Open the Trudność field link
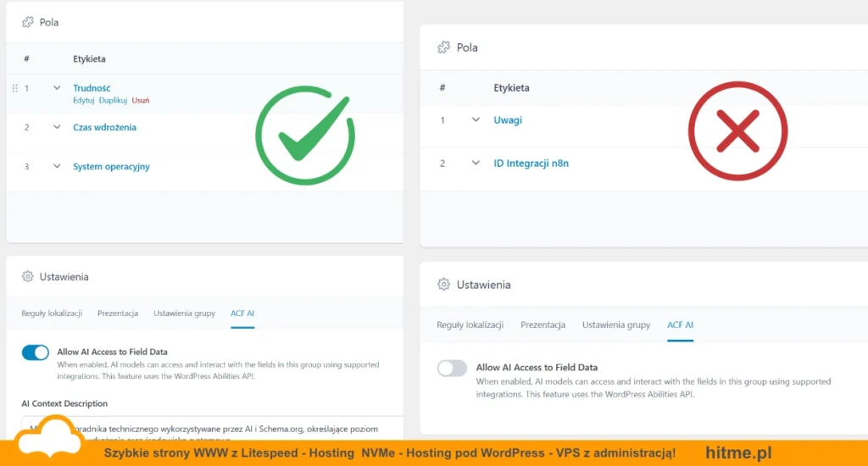This screenshot has height=466, width=868. pos(92,88)
